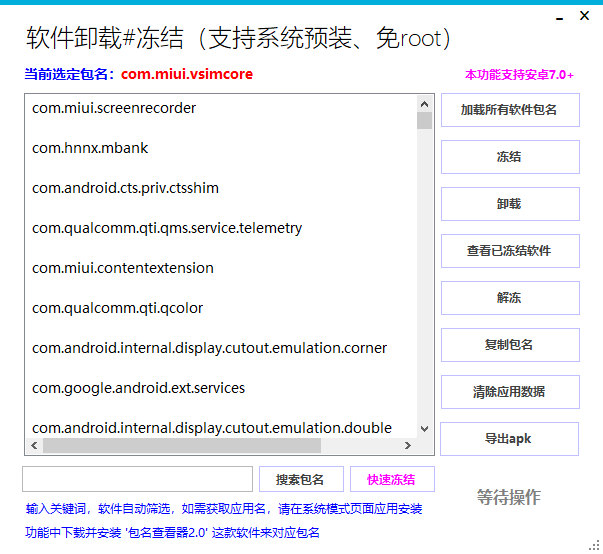Click the 卸载 uninstall button
Screen dimensions: 603x554
click(x=510, y=204)
